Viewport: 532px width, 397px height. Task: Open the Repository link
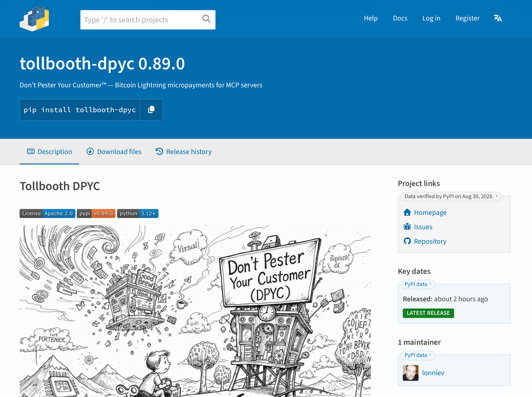click(425, 241)
